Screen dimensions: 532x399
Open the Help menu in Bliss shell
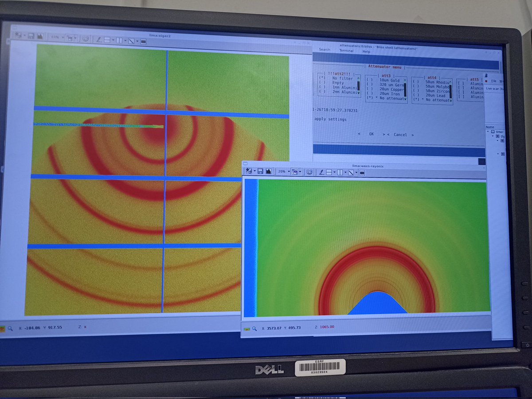point(366,52)
